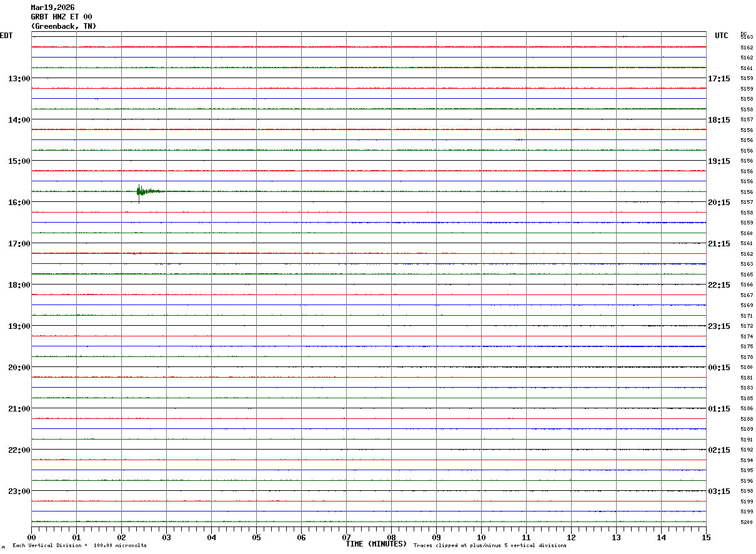Click the DC offset value 5200
756x554 pixels.
coord(747,522)
